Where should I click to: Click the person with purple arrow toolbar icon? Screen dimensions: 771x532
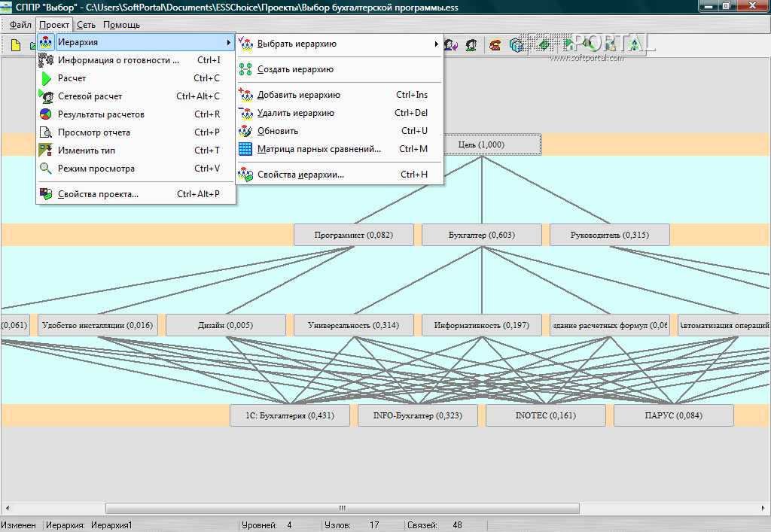pyautogui.click(x=450, y=45)
